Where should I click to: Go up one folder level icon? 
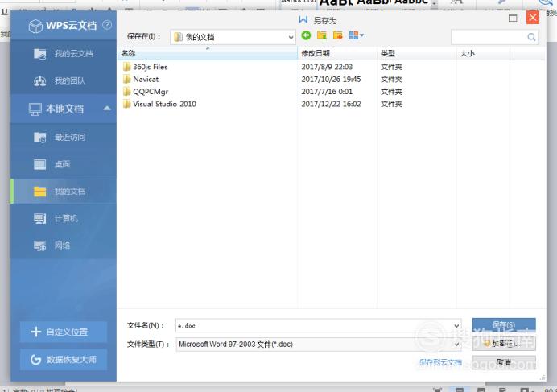pyautogui.click(x=322, y=35)
